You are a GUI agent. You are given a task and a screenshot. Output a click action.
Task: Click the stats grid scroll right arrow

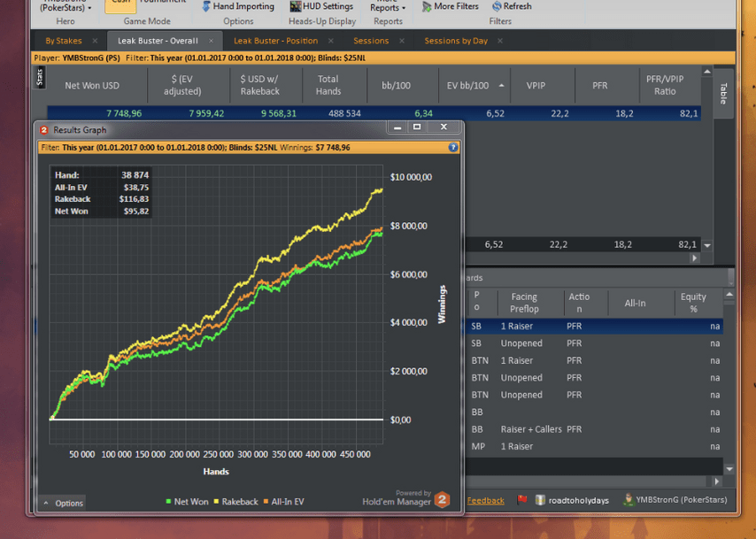(694, 258)
